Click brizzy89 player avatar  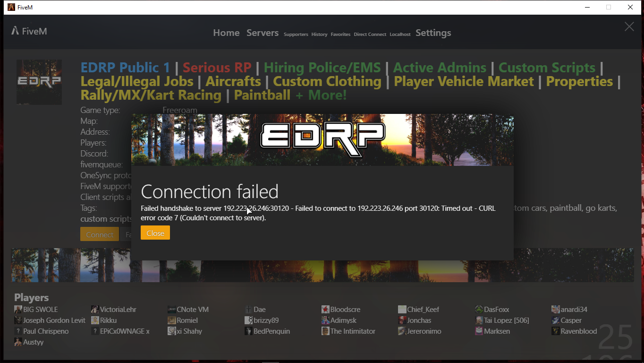(x=248, y=320)
